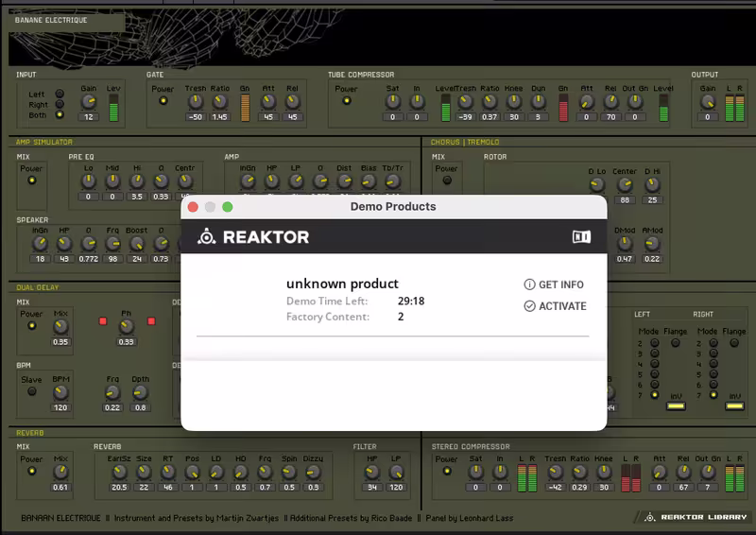Click ACTIVATE in the Demo Products dialog
The width and height of the screenshot is (756, 535).
click(555, 306)
